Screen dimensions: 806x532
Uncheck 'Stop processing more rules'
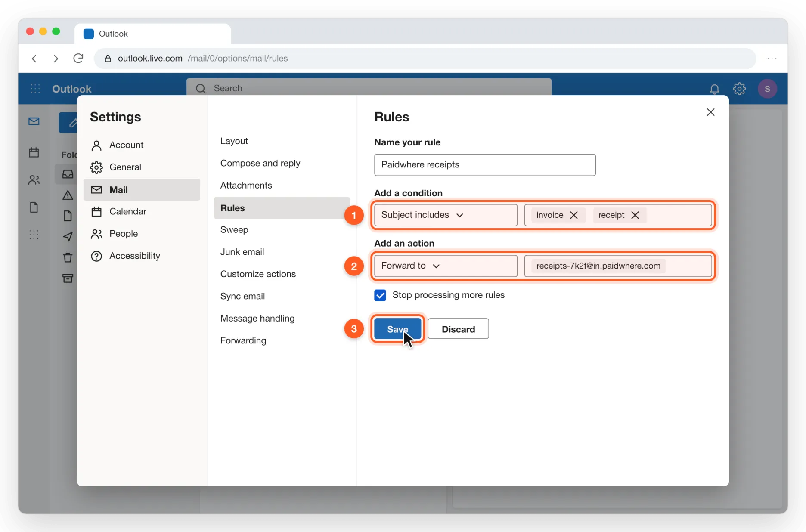tap(380, 295)
